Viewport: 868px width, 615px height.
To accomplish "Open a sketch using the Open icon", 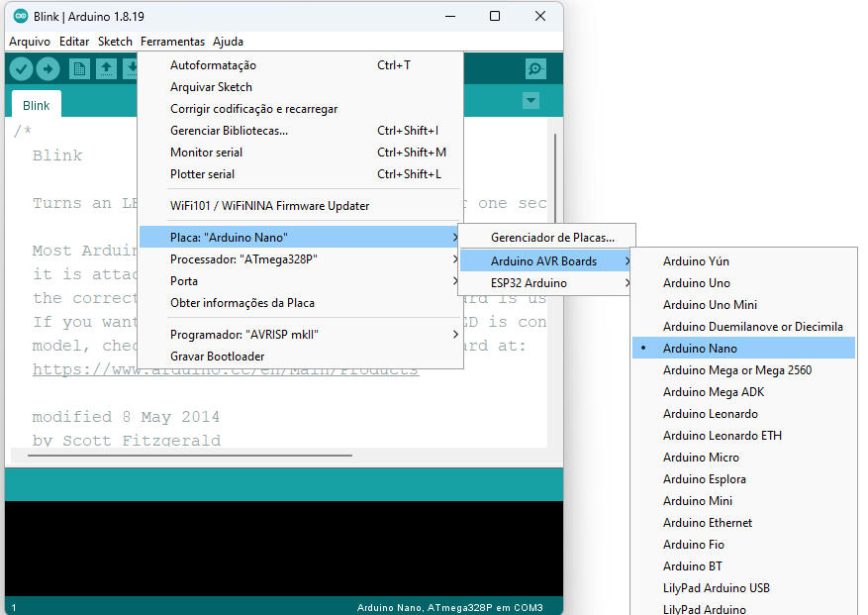I will [x=106, y=69].
